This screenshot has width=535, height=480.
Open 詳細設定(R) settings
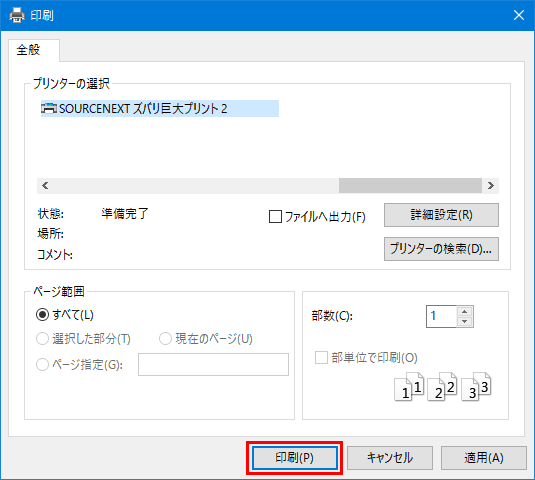coord(441,215)
